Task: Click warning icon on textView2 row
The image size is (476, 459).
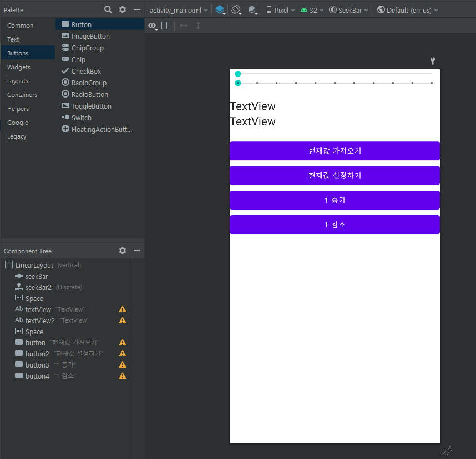Action: (x=123, y=320)
